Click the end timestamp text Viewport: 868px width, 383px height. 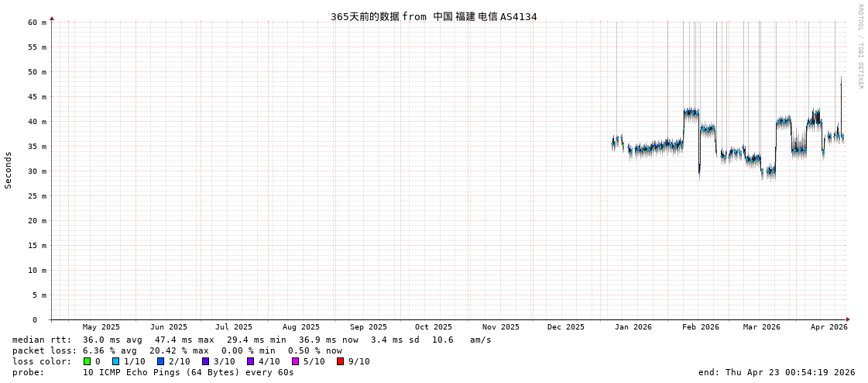[x=776, y=372]
